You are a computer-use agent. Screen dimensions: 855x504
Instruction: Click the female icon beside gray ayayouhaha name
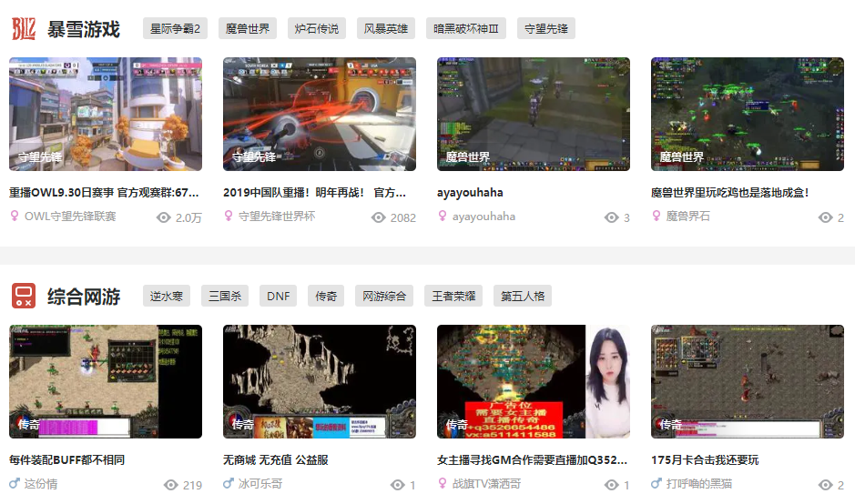click(443, 216)
